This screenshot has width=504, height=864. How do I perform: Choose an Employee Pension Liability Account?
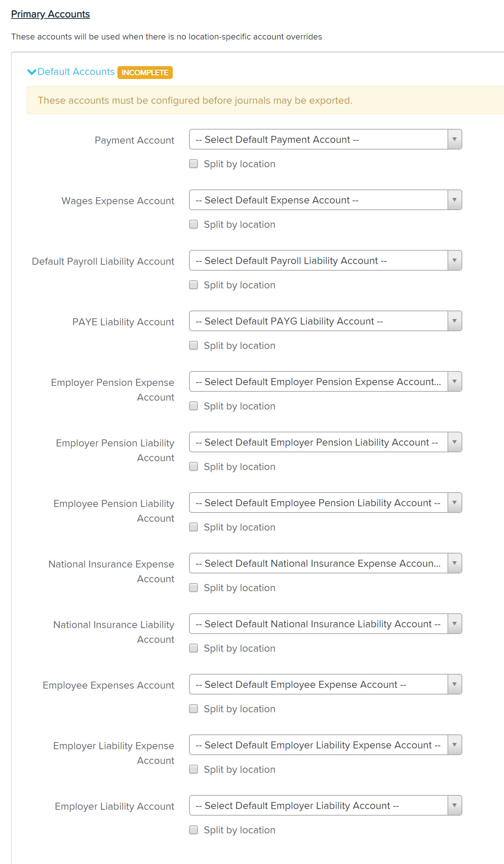[x=325, y=503]
